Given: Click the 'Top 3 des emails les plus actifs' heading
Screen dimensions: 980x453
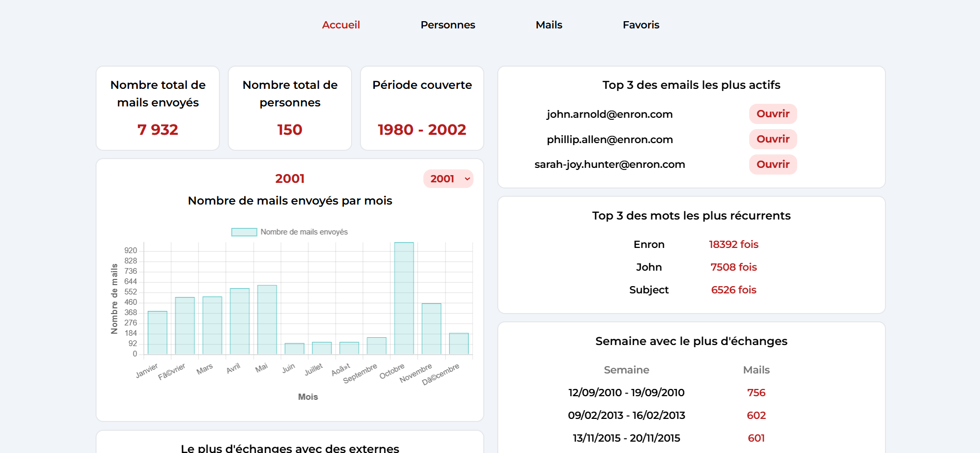Looking at the screenshot, I should click(691, 85).
